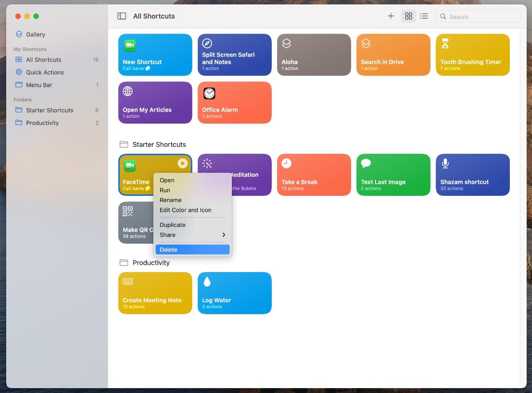The height and width of the screenshot is (393, 532).
Task: Click the Log Water droplet icon
Action: pos(207,282)
